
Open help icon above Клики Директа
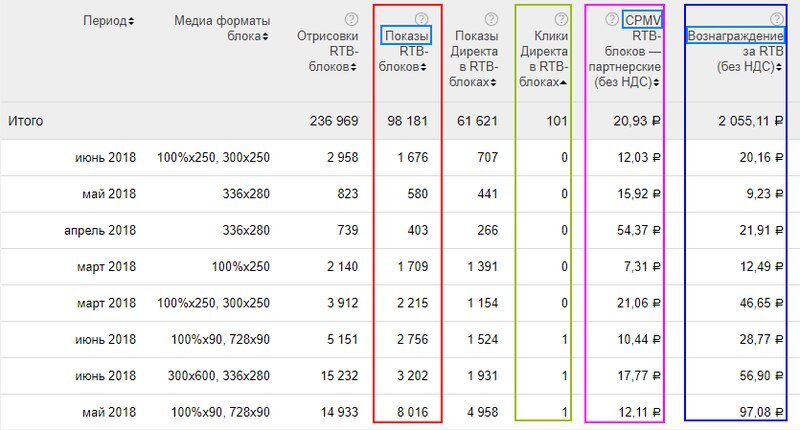pos(561,19)
